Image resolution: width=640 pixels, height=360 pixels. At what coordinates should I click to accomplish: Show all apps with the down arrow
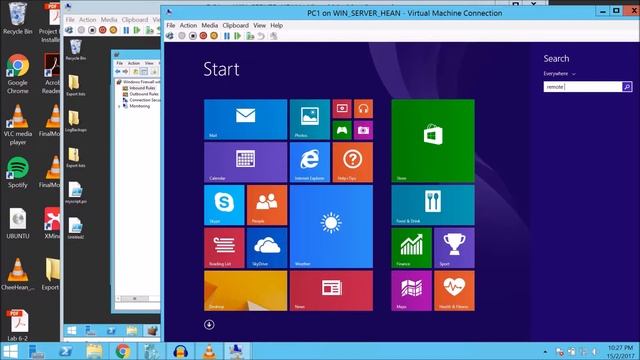pos(209,324)
